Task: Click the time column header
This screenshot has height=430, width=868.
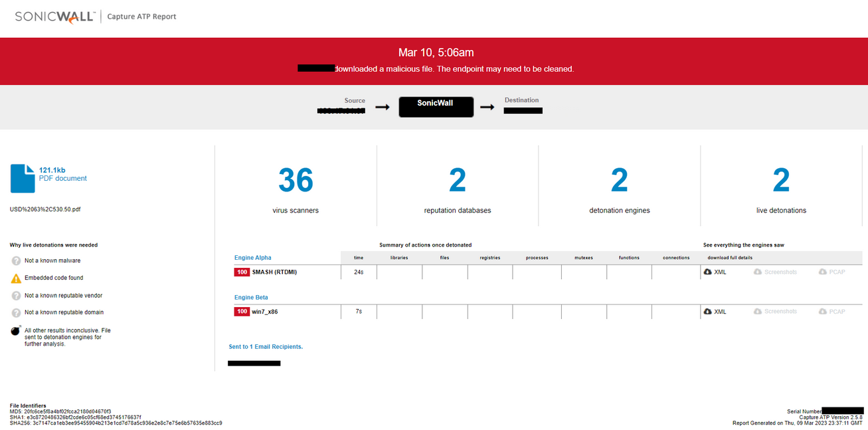Action: point(359,258)
